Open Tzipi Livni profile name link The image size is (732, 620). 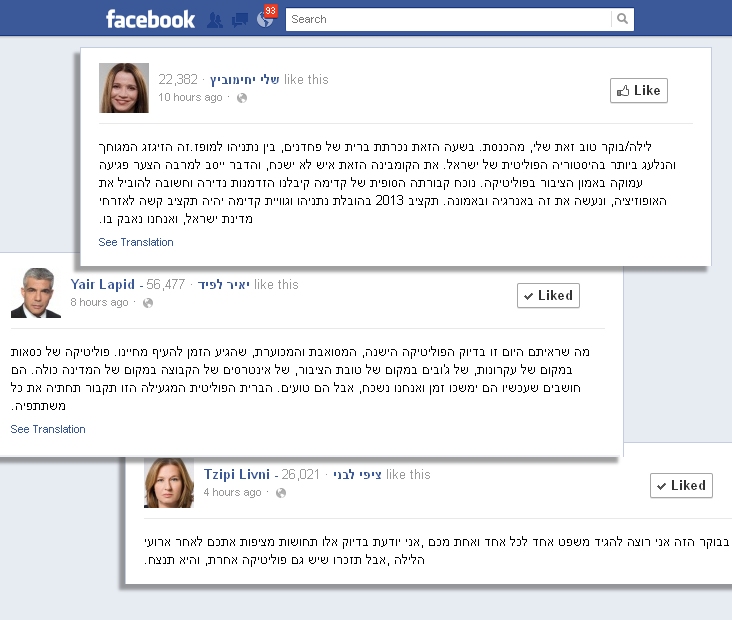pos(237,474)
